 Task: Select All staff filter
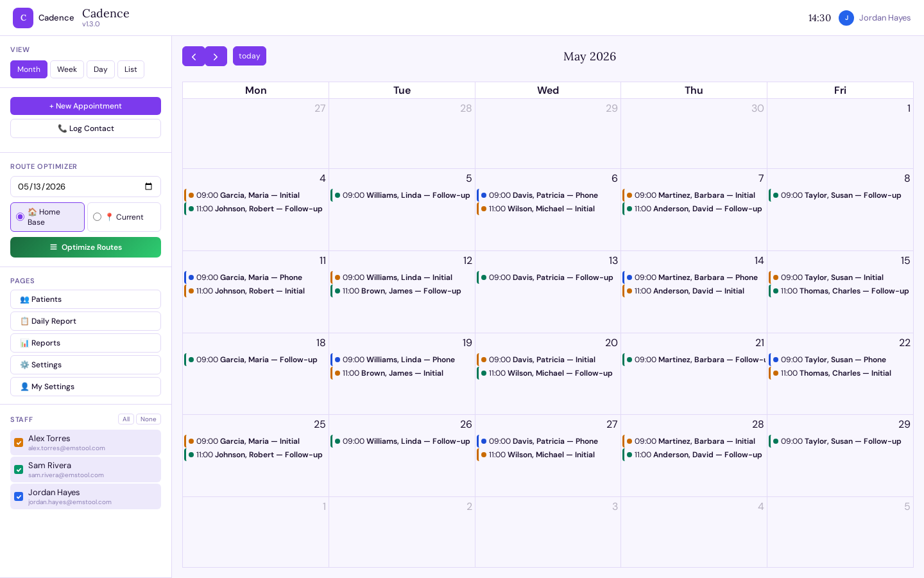point(126,419)
